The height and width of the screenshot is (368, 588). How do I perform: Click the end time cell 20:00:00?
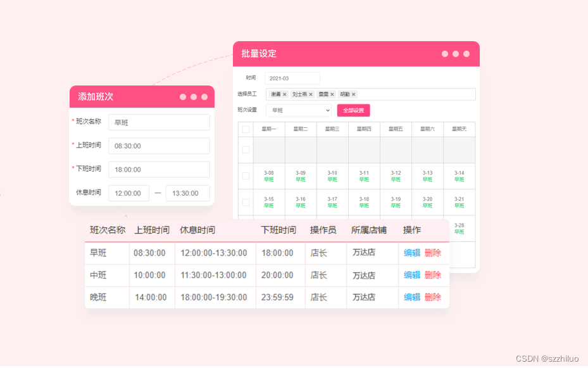click(x=277, y=275)
